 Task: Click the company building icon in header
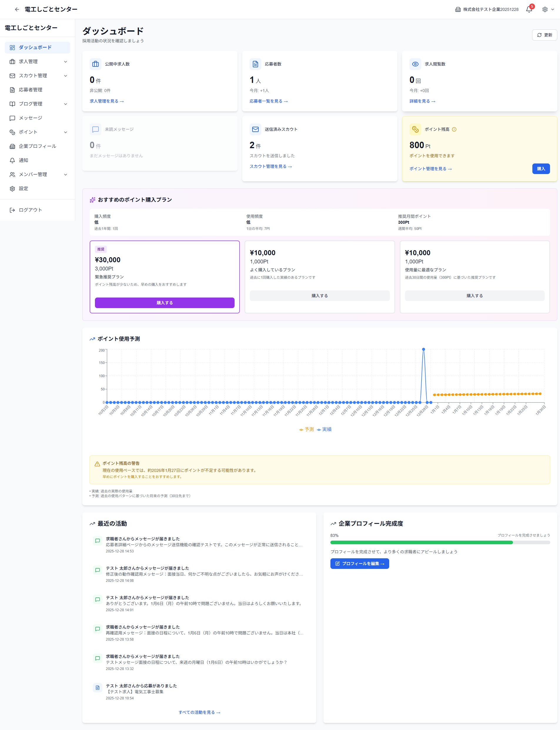tap(458, 9)
